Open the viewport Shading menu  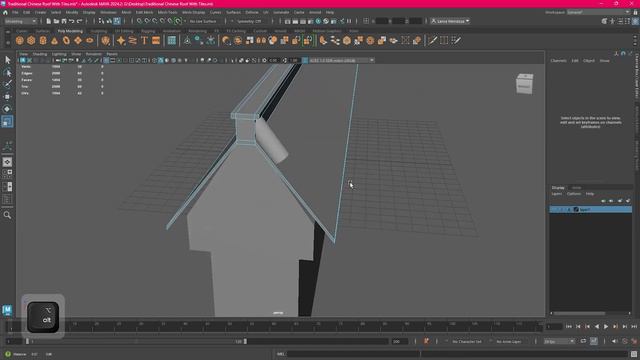click(40, 54)
